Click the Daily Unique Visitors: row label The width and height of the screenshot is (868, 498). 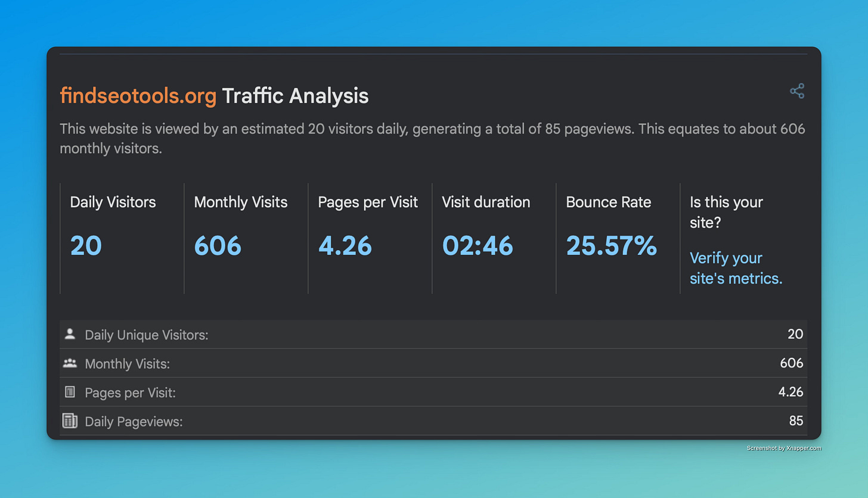click(x=147, y=335)
